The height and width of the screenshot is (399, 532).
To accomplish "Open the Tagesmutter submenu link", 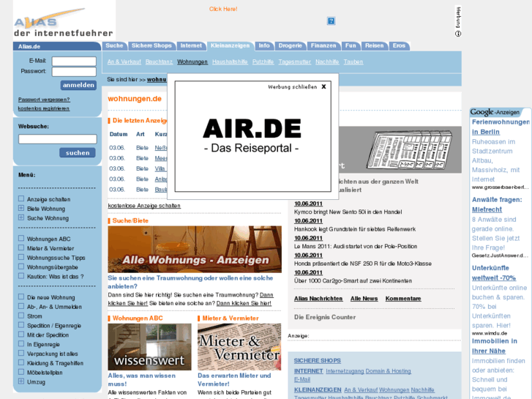I will pos(294,61).
